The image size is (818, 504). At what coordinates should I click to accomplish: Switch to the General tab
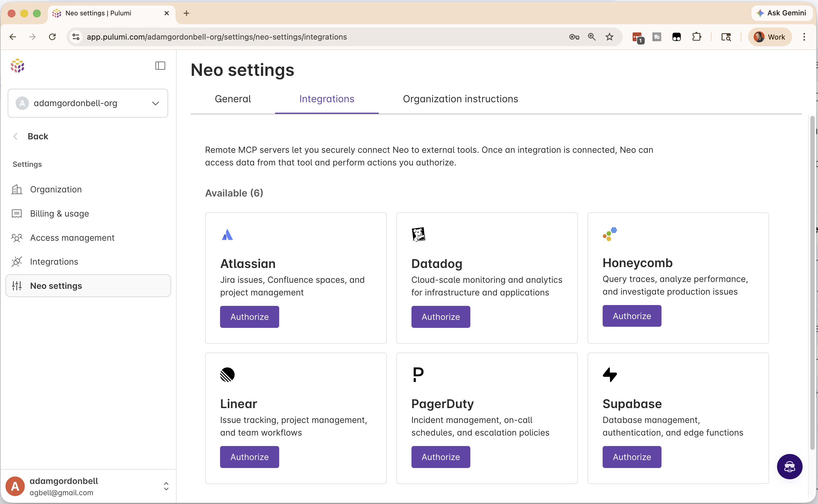[x=233, y=99]
